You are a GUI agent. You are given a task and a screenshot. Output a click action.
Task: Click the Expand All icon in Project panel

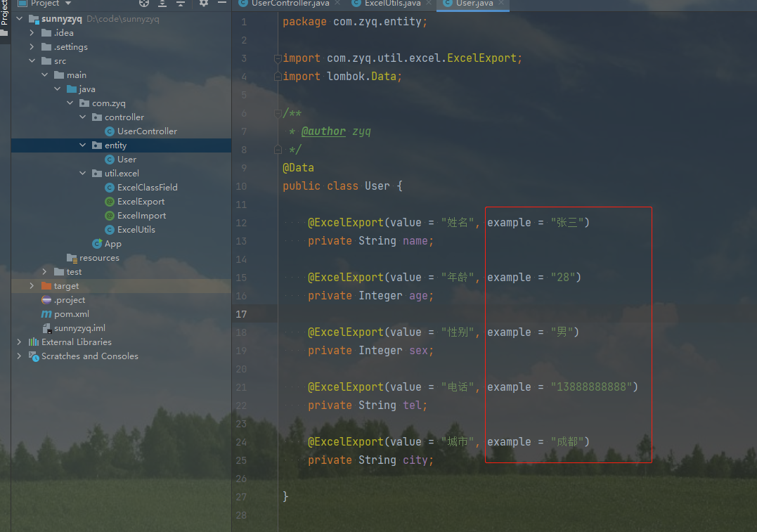point(163,4)
